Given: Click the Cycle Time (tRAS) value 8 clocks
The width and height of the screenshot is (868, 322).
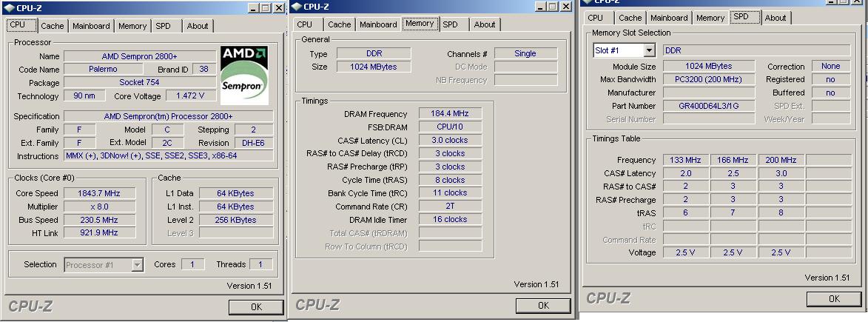Looking at the screenshot, I should (450, 180).
